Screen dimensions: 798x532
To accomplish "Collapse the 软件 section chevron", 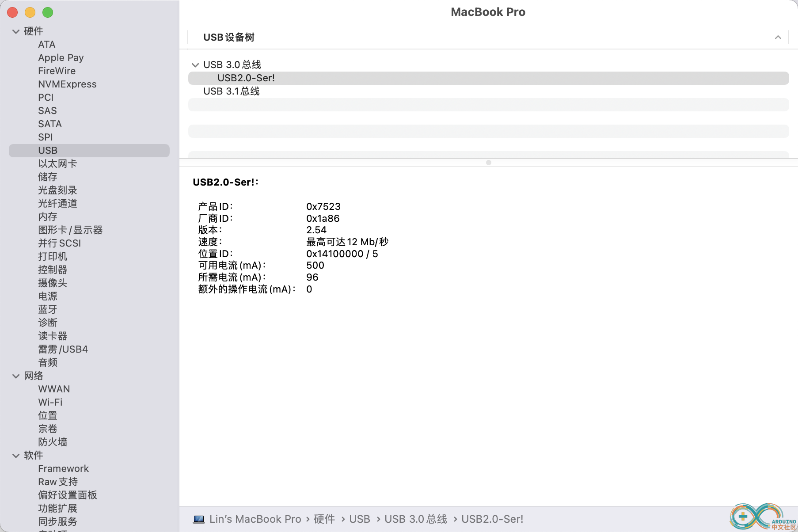I will point(16,456).
